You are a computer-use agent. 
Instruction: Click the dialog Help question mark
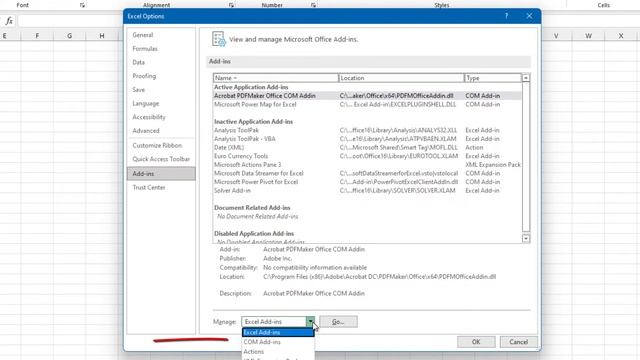pos(507,16)
